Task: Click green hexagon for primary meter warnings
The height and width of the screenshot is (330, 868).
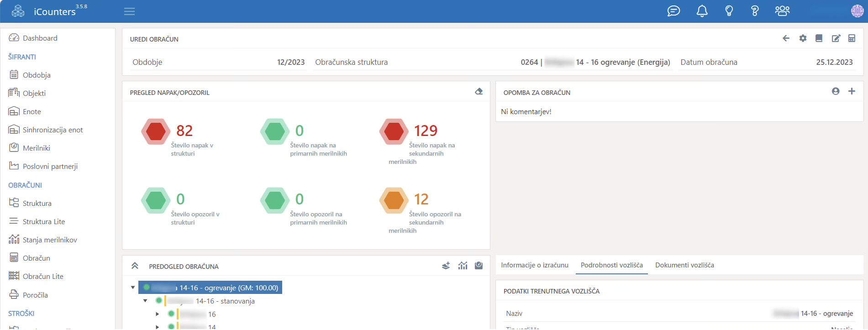Action: [275, 200]
